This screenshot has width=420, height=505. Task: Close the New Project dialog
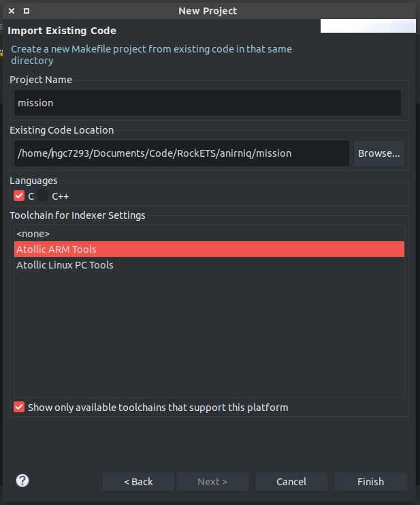[12, 11]
